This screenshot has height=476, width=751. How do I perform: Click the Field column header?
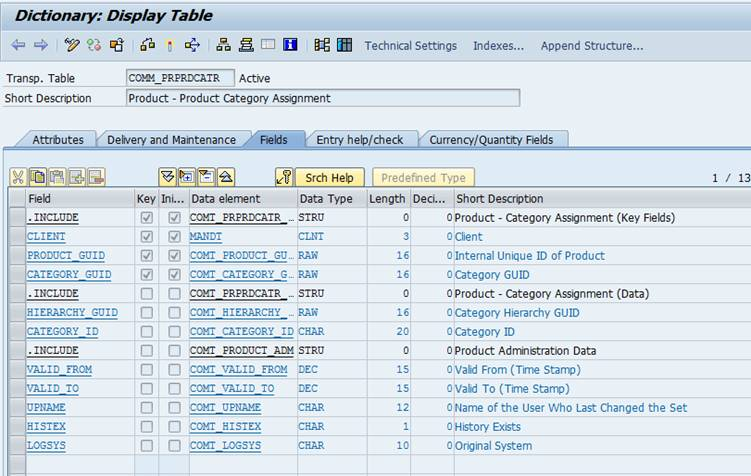[x=80, y=199]
